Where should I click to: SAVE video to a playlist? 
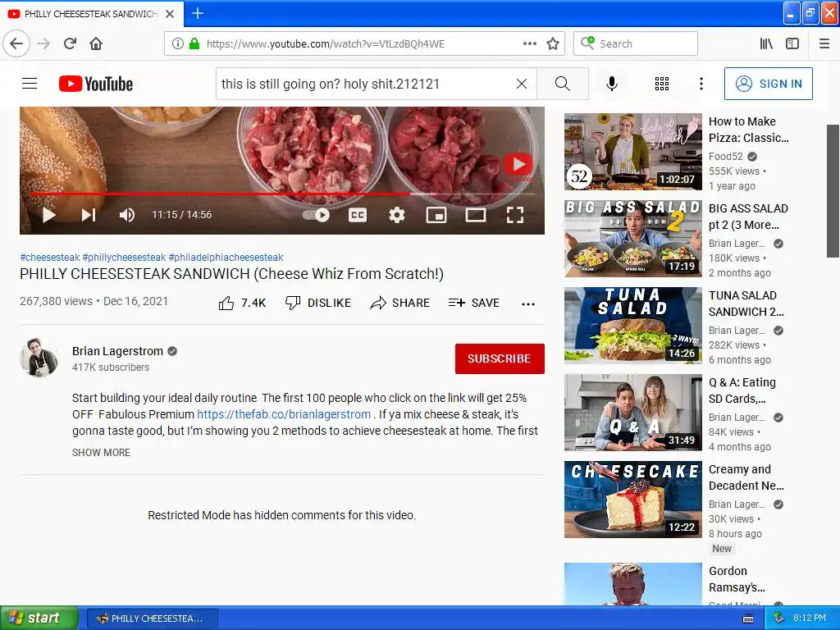(473, 304)
